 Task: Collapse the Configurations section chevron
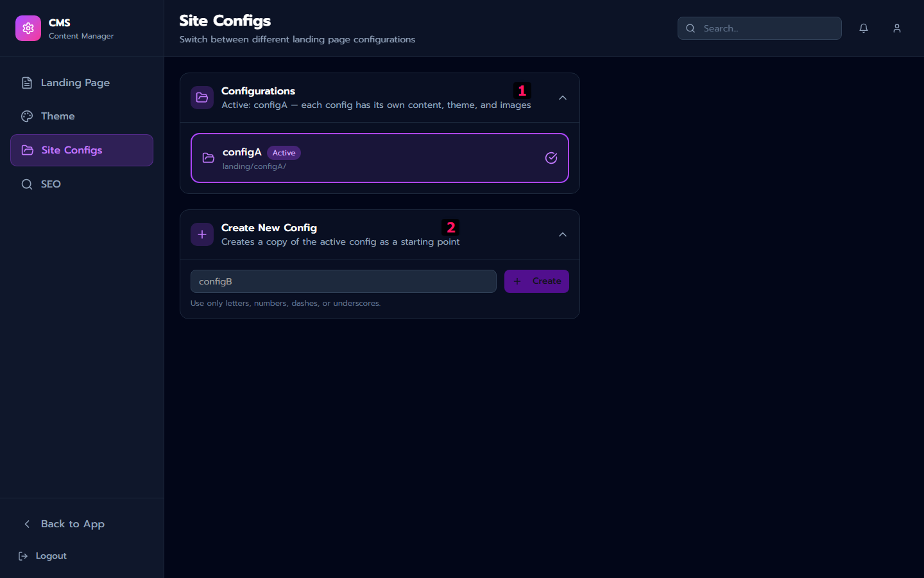pyautogui.click(x=562, y=98)
